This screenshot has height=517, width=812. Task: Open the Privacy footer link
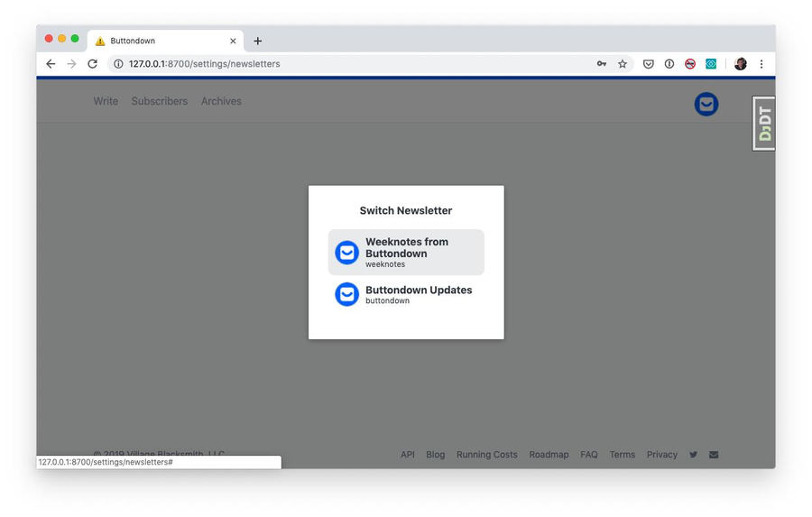coord(662,455)
